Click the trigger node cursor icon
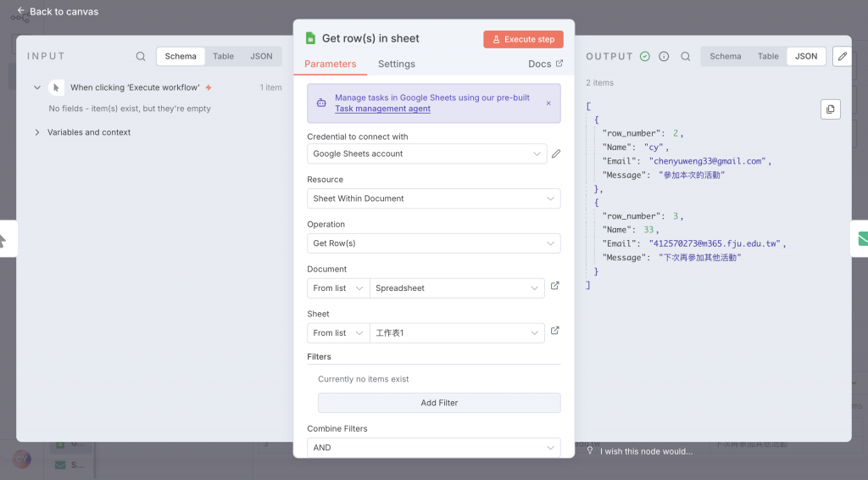The image size is (868, 480). tap(56, 87)
